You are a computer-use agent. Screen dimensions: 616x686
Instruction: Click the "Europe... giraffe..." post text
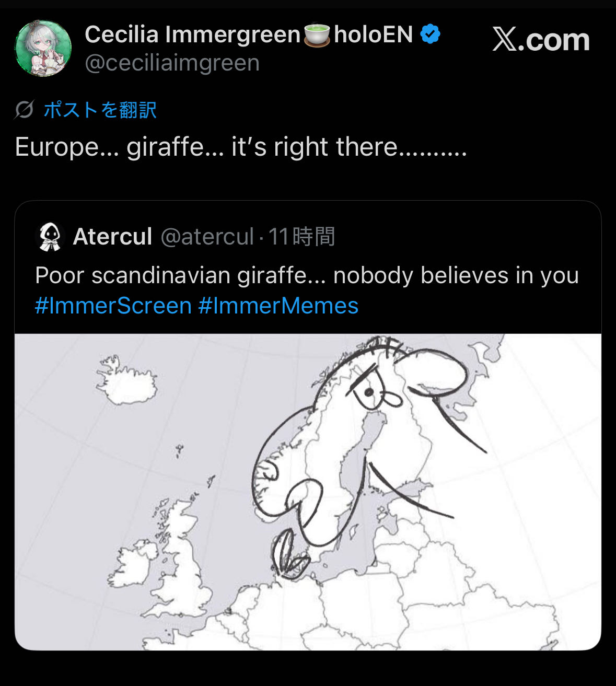point(240,147)
